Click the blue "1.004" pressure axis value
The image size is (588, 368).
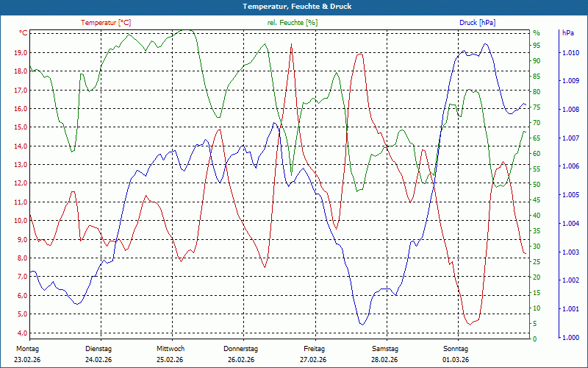(570, 224)
